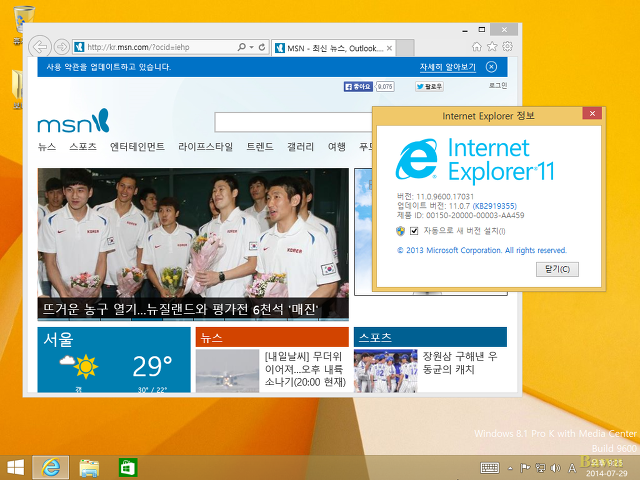
Task: Open the 여행 navigation item
Action: (337, 147)
